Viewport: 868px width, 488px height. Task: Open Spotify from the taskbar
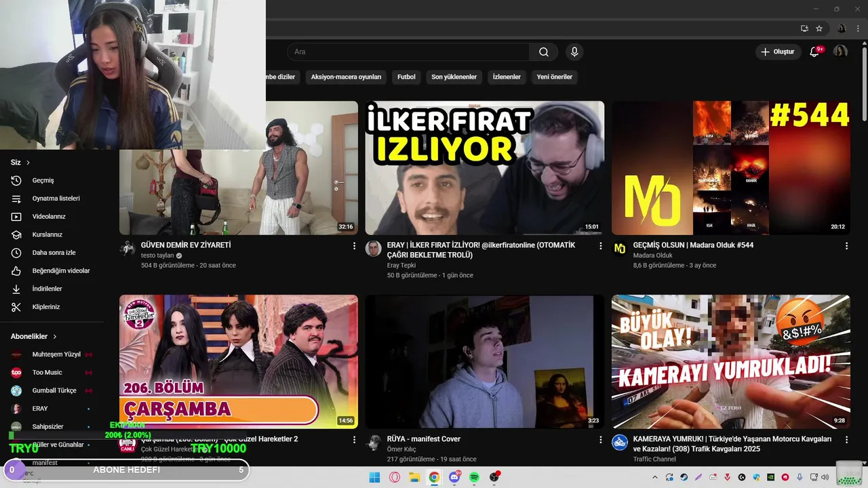click(x=474, y=477)
